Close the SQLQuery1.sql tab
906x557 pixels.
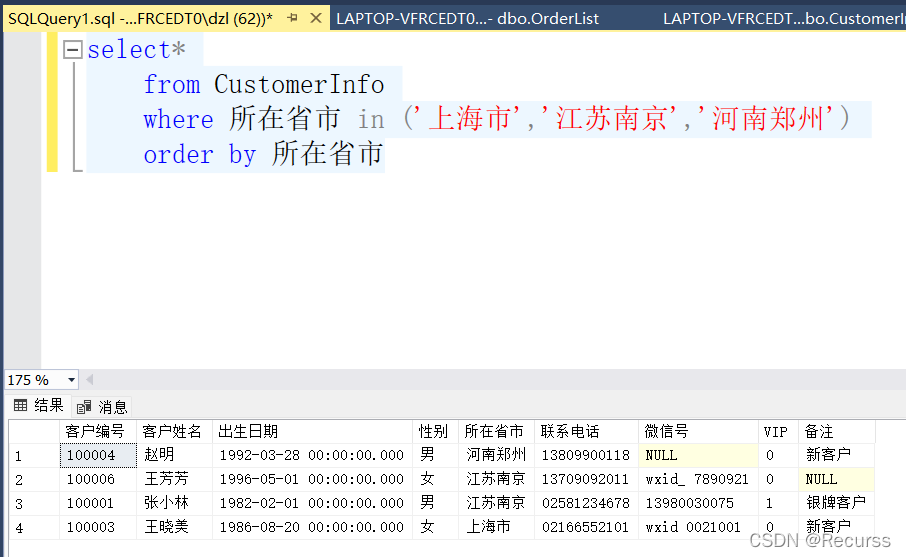click(315, 18)
